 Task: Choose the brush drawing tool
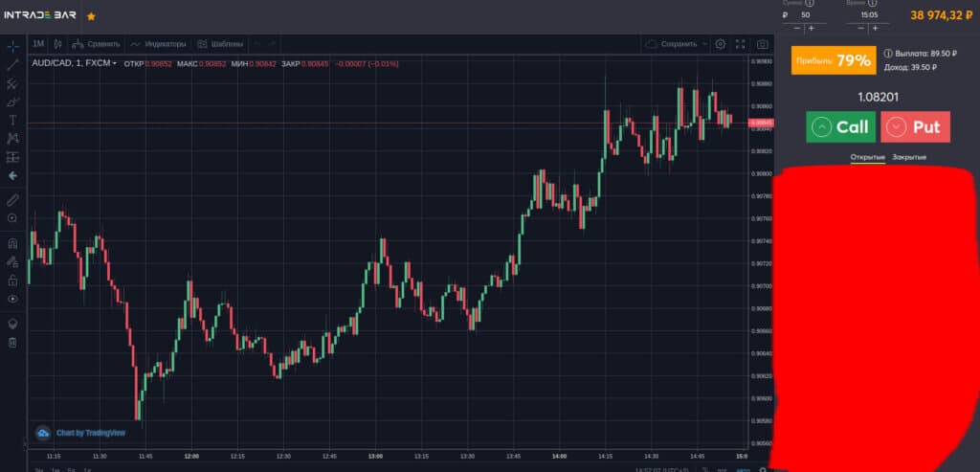click(x=13, y=101)
